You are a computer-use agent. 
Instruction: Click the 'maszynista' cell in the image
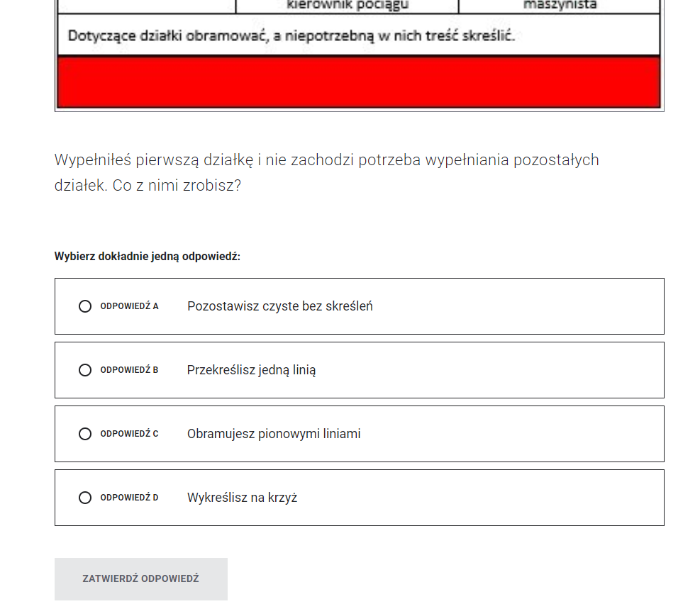point(560,6)
